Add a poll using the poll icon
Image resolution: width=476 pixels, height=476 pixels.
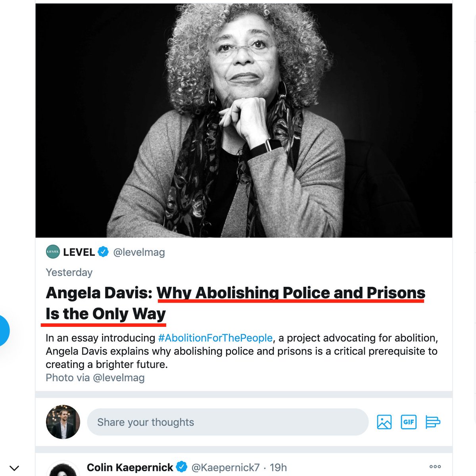[433, 422]
